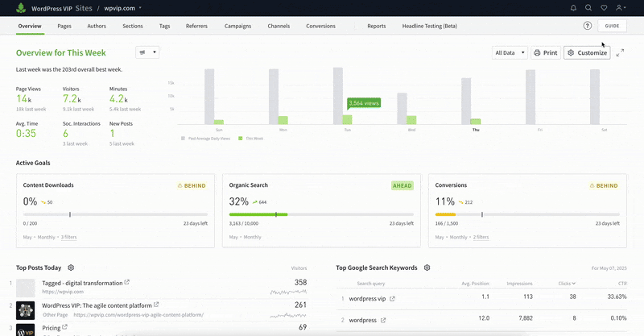Open Top Posts Today settings gear
This screenshot has width=644, height=336.
pos(71,268)
